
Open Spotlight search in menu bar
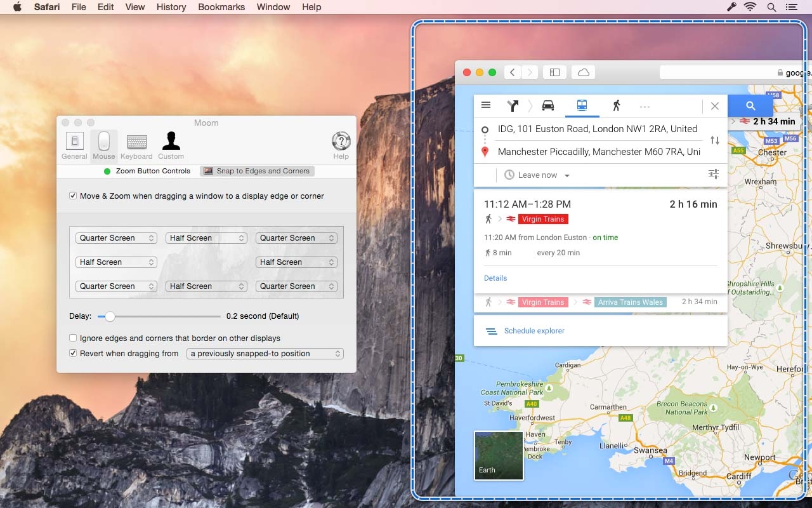(x=771, y=7)
